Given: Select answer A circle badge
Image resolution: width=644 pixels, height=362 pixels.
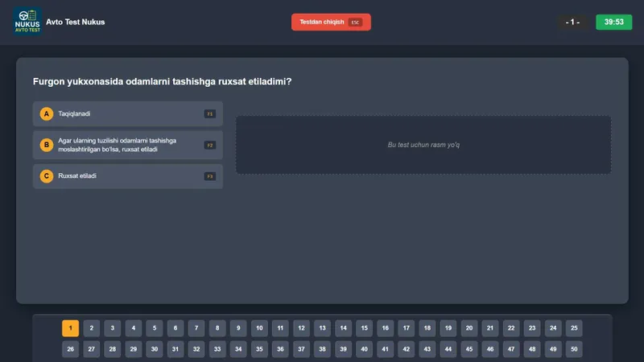Looking at the screenshot, I should pyautogui.click(x=47, y=113).
